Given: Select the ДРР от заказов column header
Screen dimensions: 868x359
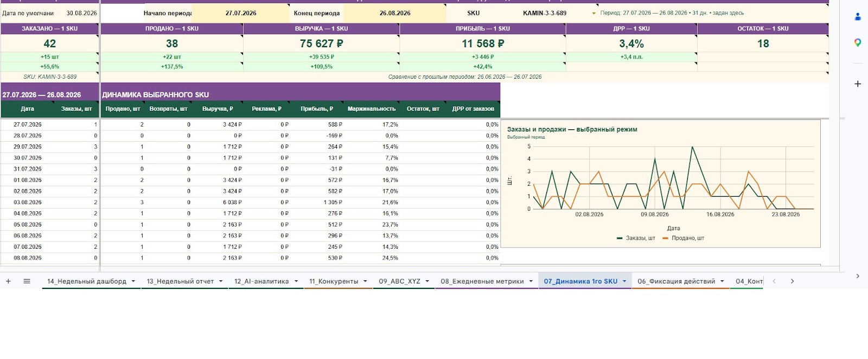Looking at the screenshot, I should pyautogui.click(x=473, y=109).
